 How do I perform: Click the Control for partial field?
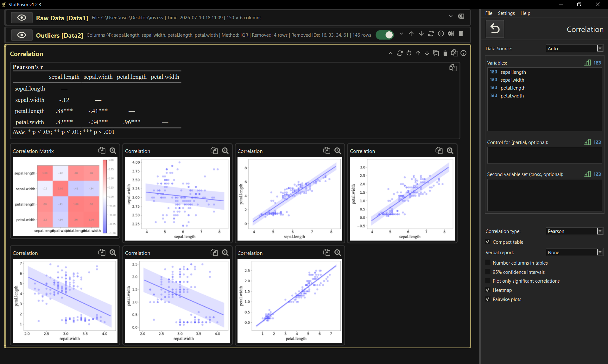click(x=544, y=155)
